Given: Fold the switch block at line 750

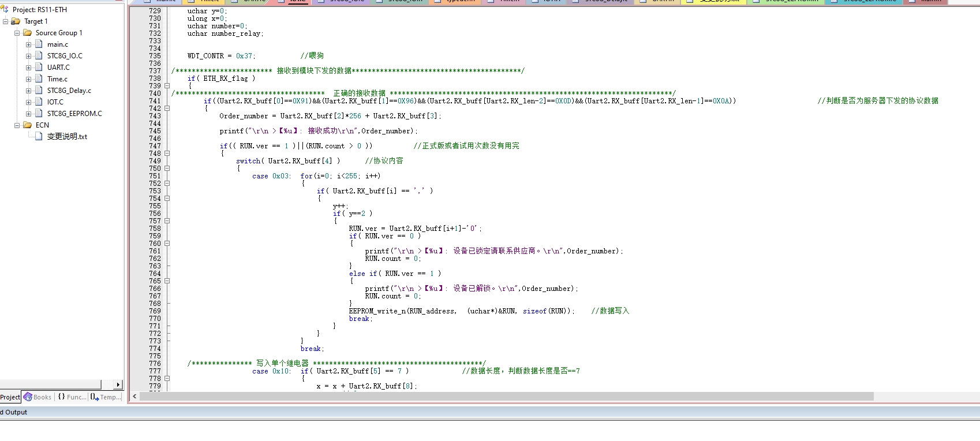Looking at the screenshot, I should point(167,168).
